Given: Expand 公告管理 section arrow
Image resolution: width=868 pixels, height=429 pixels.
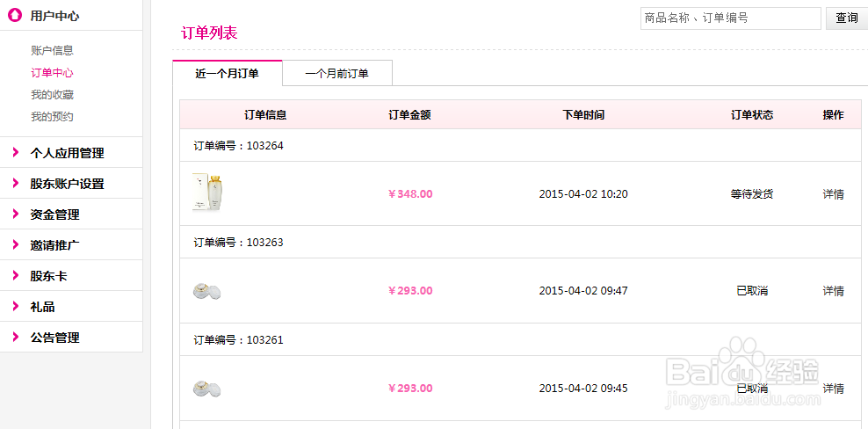Looking at the screenshot, I should click(16, 338).
